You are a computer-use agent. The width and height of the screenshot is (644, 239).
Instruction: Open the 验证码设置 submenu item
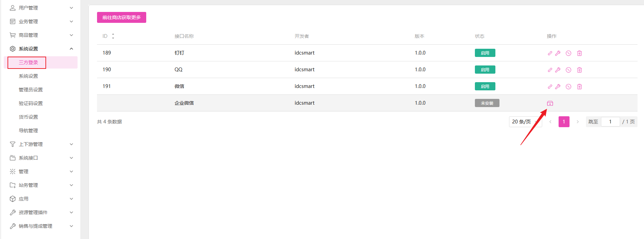point(31,103)
